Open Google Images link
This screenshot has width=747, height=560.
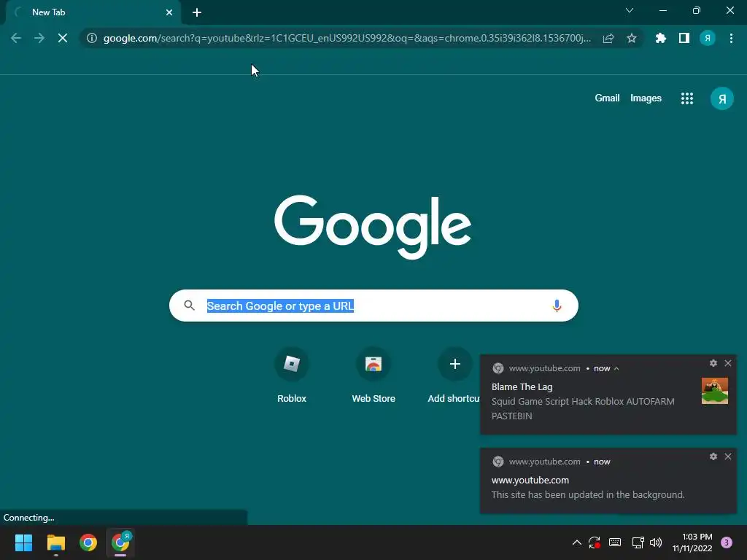pyautogui.click(x=646, y=98)
